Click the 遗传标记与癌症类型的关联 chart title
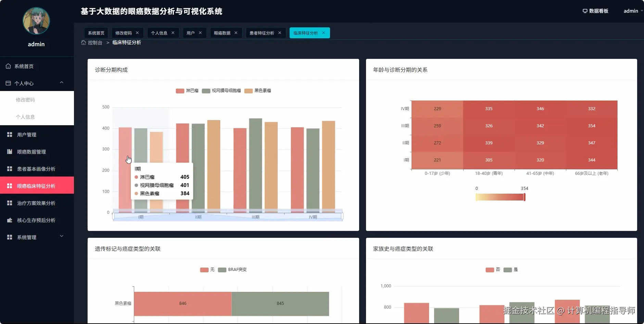The height and width of the screenshot is (324, 644). (x=128, y=249)
